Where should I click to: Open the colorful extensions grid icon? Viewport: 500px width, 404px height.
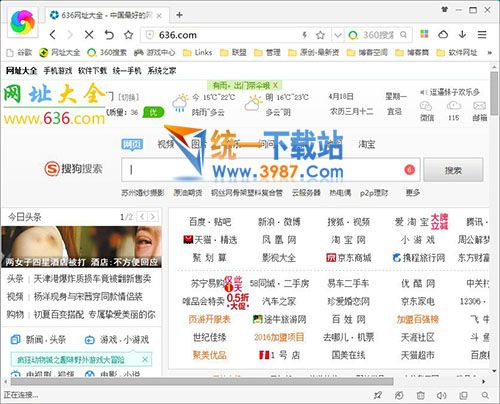pos(424,34)
